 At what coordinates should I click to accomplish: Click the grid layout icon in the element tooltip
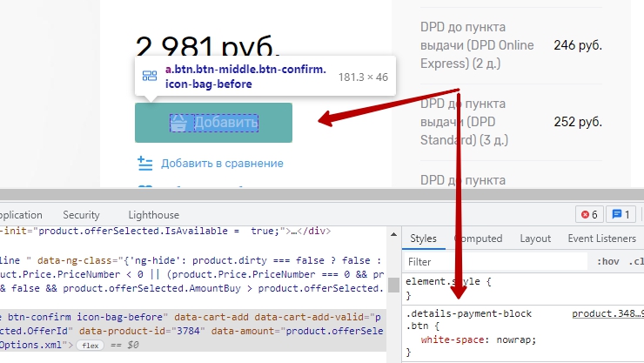click(150, 77)
